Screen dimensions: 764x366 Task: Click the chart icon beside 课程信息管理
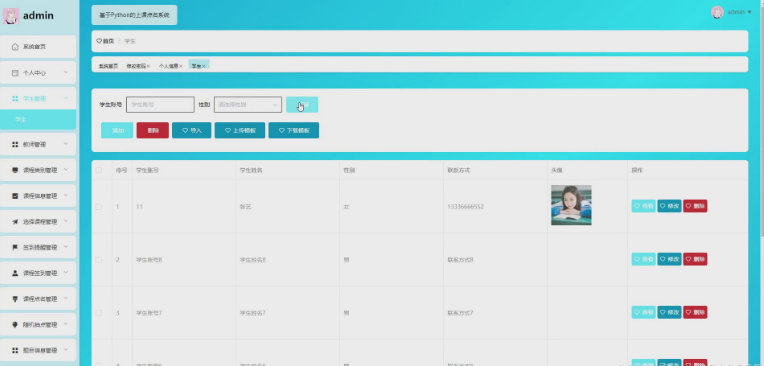pyautogui.click(x=15, y=196)
